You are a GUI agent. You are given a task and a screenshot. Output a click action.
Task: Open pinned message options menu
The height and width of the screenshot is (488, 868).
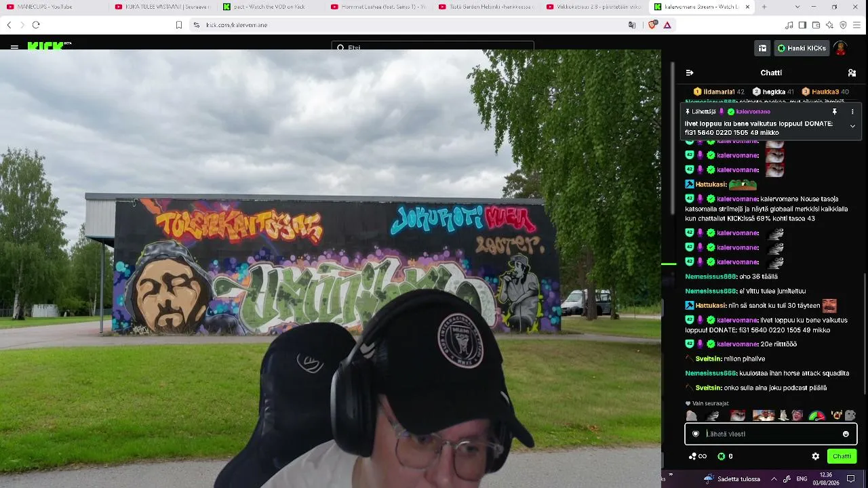tap(852, 112)
